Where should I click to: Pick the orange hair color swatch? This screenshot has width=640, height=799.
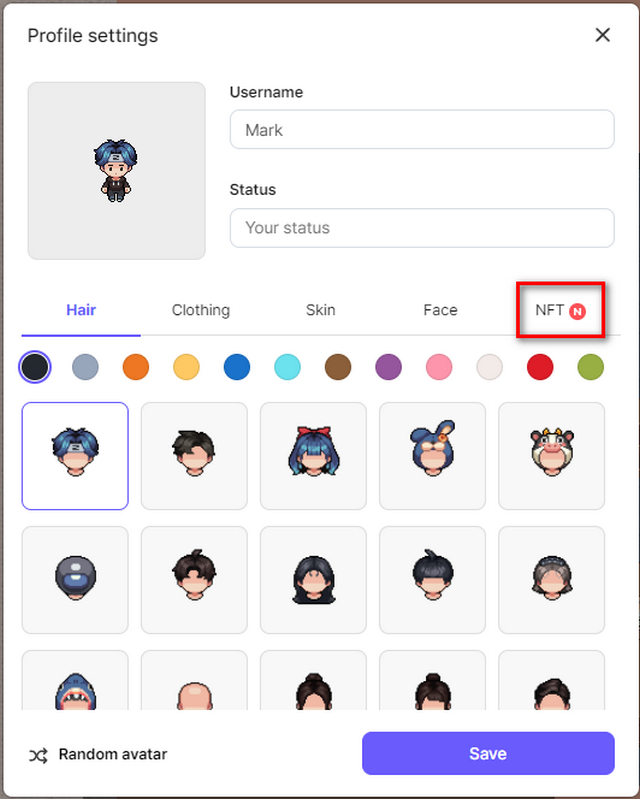(136, 367)
